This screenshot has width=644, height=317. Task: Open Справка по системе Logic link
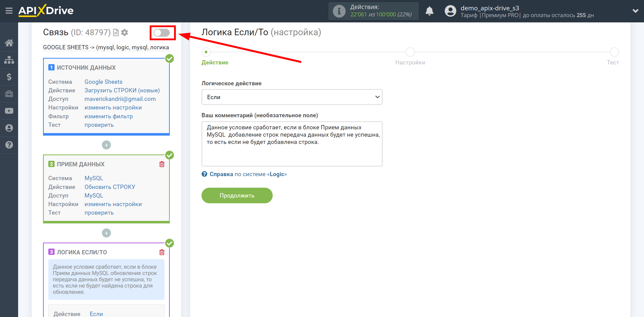pyautogui.click(x=248, y=174)
